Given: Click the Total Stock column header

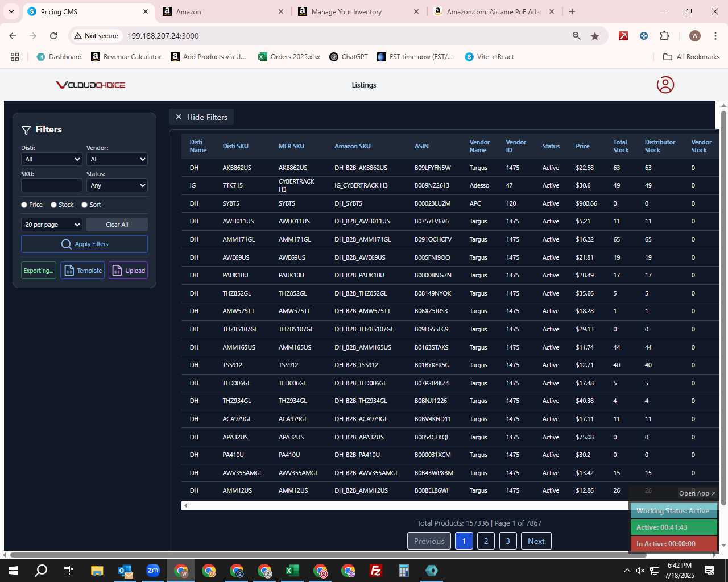Looking at the screenshot, I should (x=621, y=146).
